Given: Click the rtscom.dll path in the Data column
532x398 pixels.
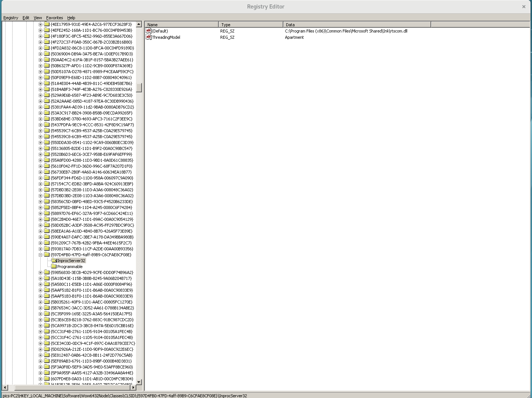Looking at the screenshot, I should [346, 31].
